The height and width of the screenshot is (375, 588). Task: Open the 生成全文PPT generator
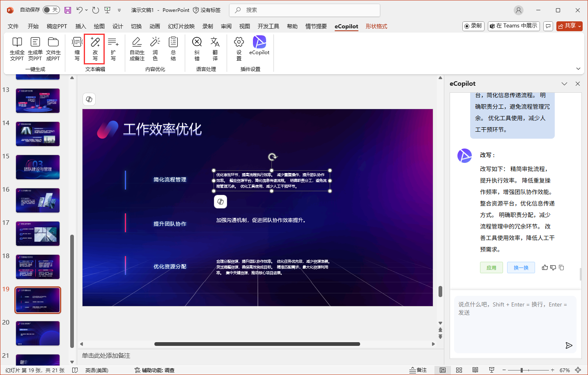(x=17, y=49)
